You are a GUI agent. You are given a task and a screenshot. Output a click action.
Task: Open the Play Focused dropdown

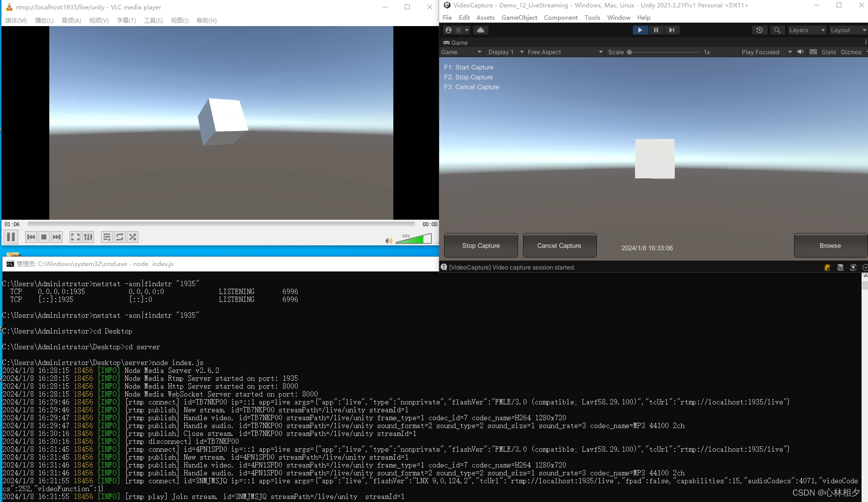(766, 52)
